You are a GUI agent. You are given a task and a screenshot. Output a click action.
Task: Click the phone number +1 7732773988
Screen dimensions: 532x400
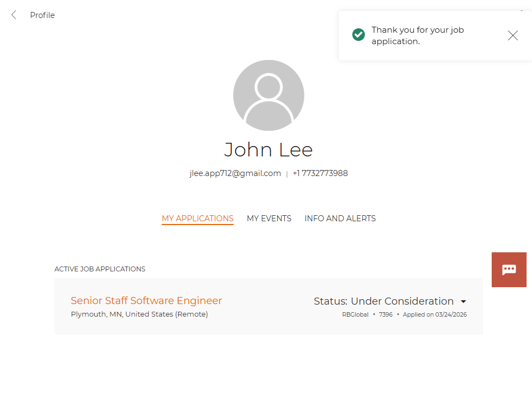pos(320,173)
